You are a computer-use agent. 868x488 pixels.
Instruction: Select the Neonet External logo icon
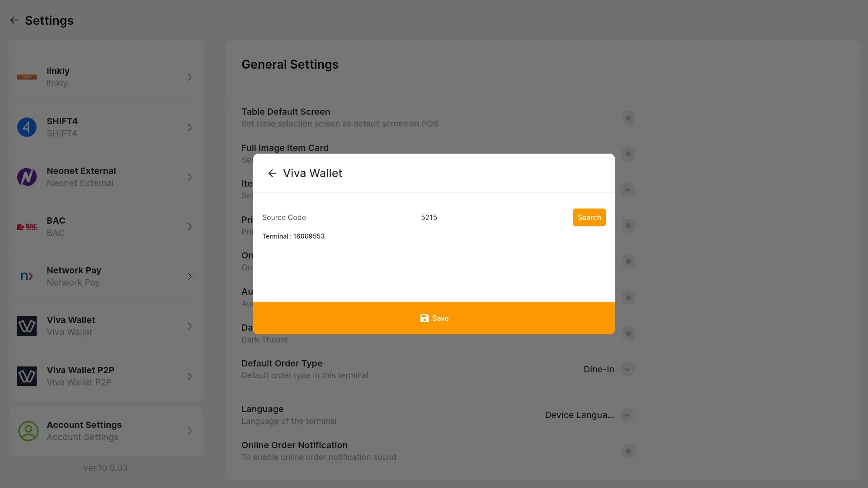click(x=27, y=177)
